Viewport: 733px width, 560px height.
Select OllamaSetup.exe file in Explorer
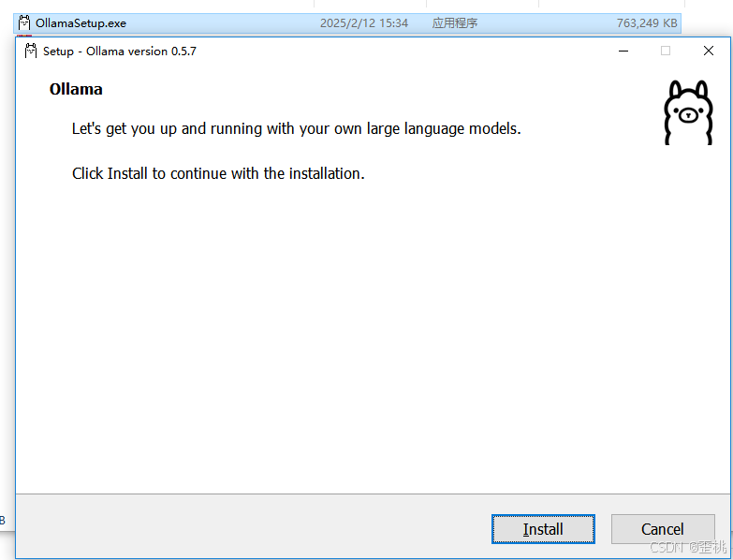pyautogui.click(x=347, y=22)
